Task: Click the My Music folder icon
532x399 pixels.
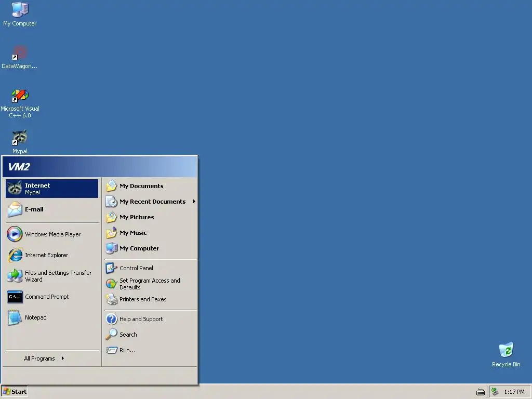Action: point(111,233)
